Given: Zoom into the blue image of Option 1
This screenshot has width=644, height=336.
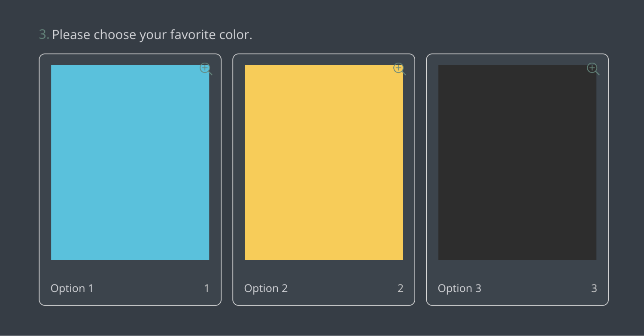Looking at the screenshot, I should [206, 69].
